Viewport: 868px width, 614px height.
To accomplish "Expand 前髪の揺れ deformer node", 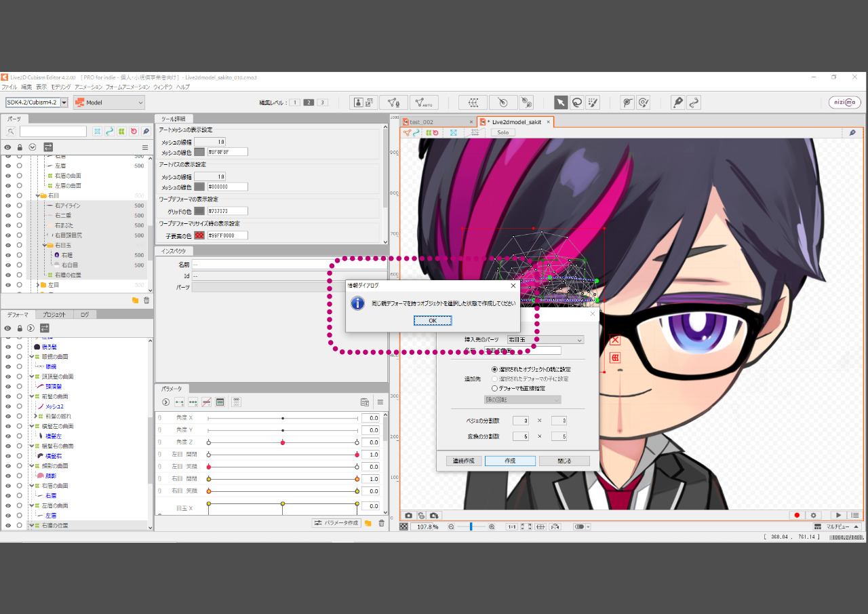I will 35,416.
